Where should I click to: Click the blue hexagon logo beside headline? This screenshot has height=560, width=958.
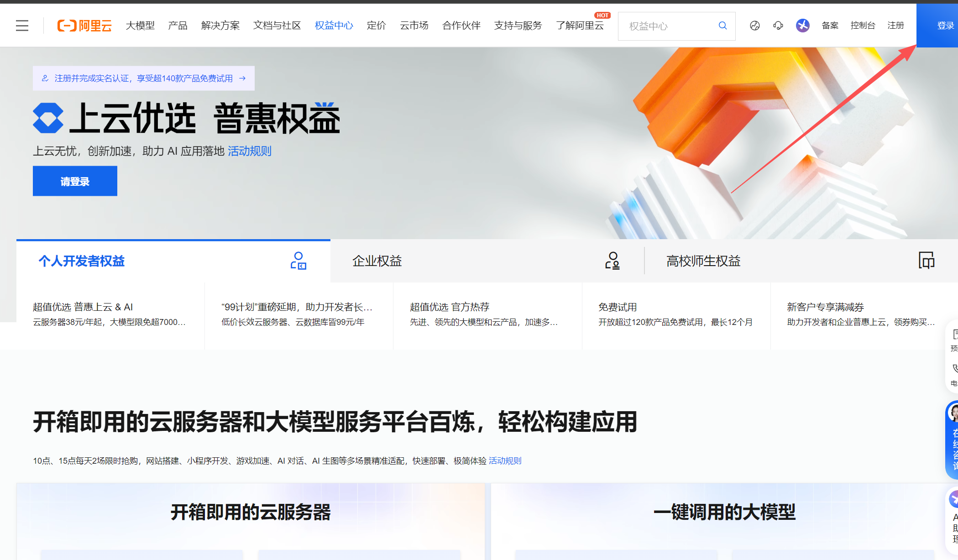(x=48, y=118)
